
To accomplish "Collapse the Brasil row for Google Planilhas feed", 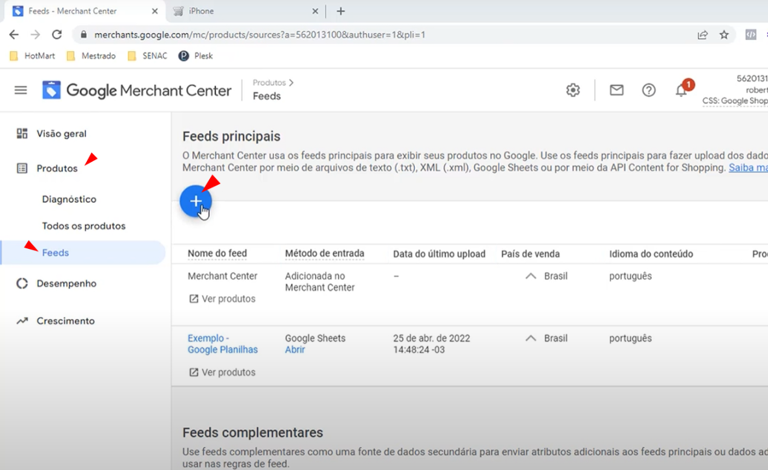I will [x=531, y=339].
